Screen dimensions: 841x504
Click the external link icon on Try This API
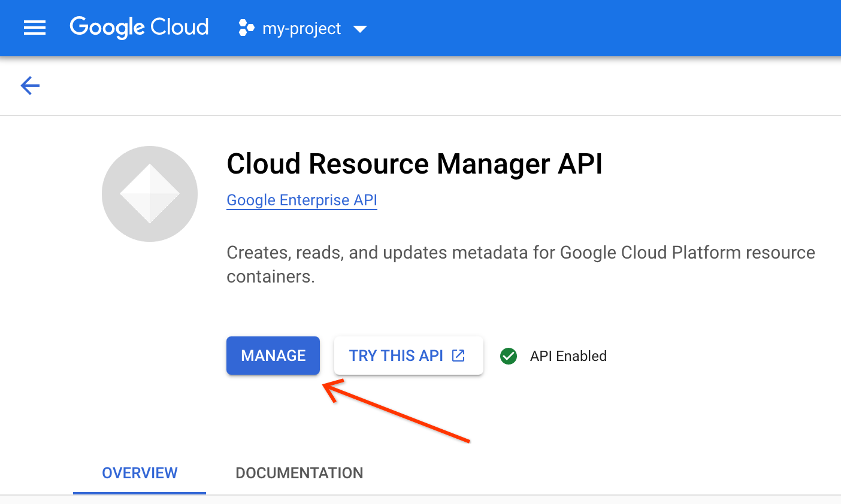(458, 356)
